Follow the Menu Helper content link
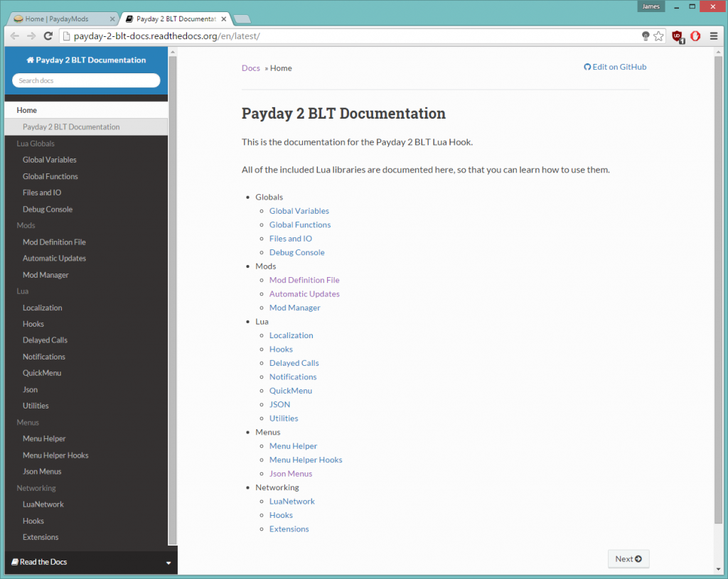The image size is (728, 579). [x=294, y=446]
